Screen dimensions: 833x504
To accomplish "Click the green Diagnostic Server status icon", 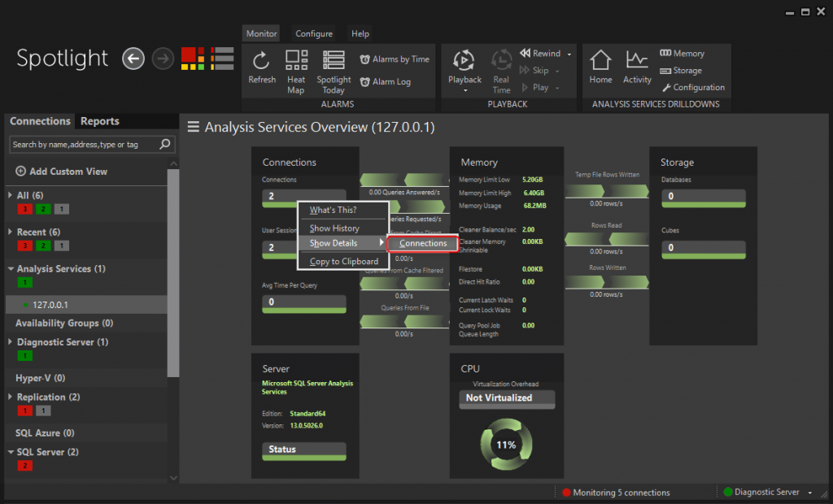I will tap(728, 492).
